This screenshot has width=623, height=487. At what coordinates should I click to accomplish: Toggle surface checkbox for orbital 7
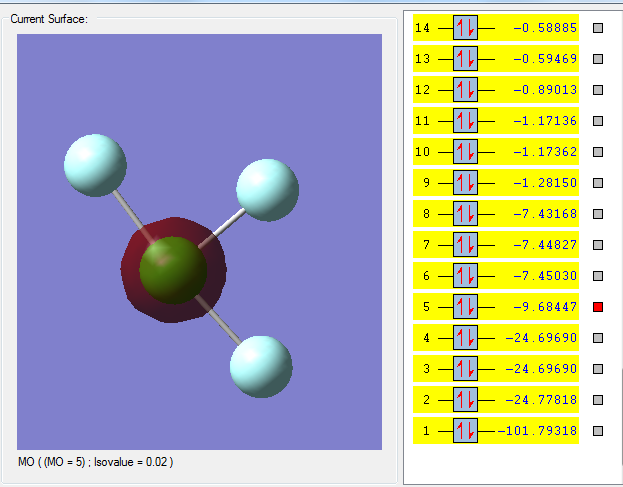pos(598,245)
